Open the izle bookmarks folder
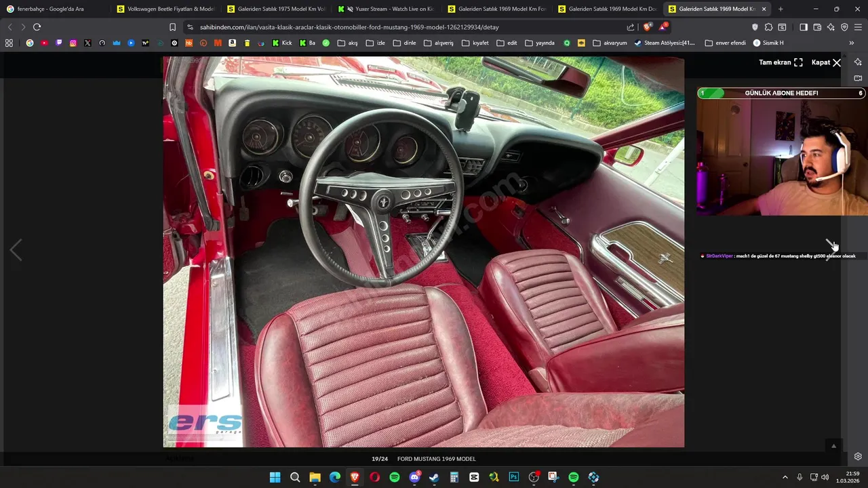 click(x=375, y=43)
